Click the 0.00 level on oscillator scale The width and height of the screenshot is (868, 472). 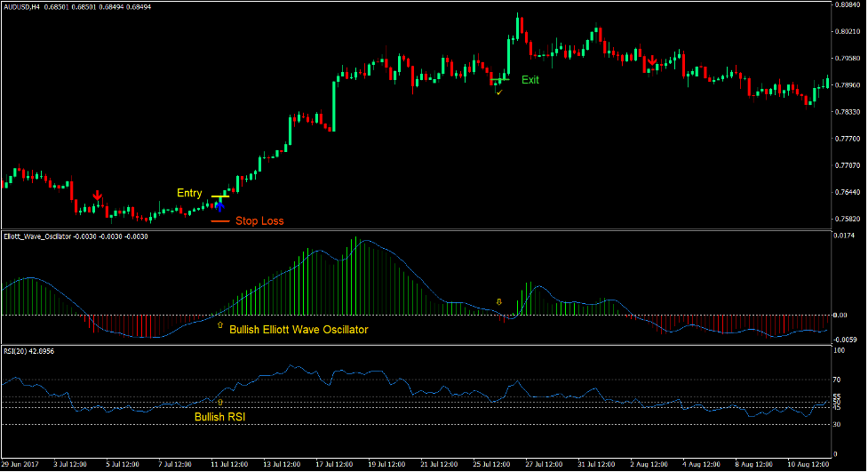pos(840,315)
